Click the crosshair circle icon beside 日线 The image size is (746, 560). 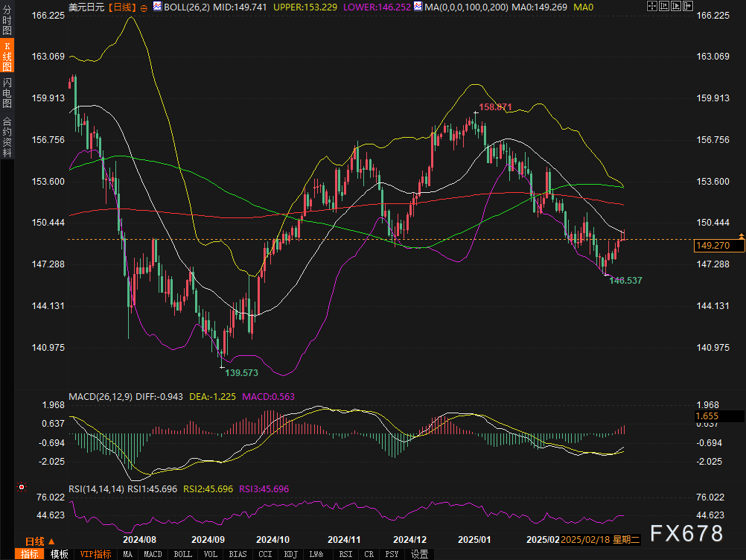pyautogui.click(x=144, y=7)
